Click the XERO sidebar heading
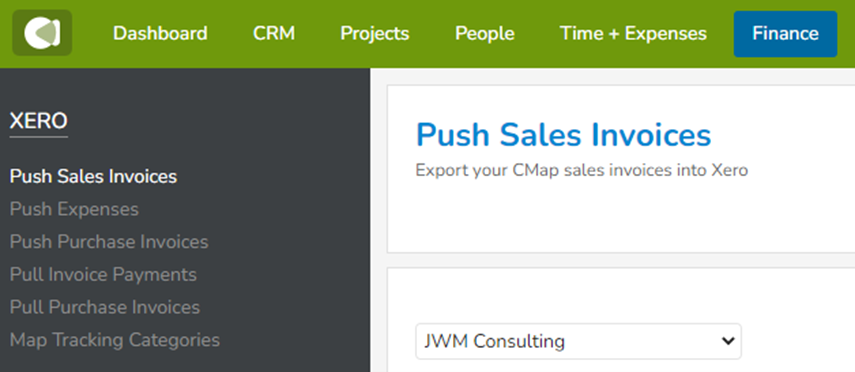Viewport: 855px width, 372px height. pyautogui.click(x=39, y=121)
